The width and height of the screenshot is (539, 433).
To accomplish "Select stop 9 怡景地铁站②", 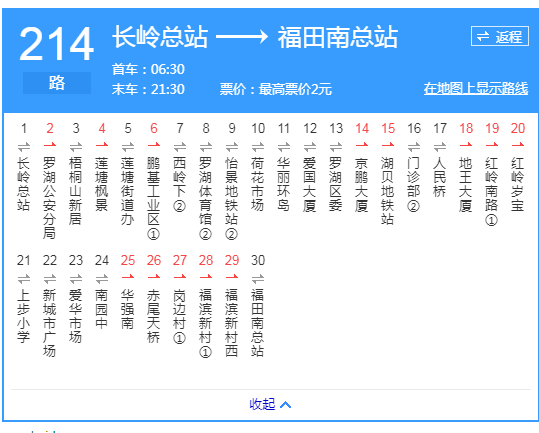I will coord(232,198).
